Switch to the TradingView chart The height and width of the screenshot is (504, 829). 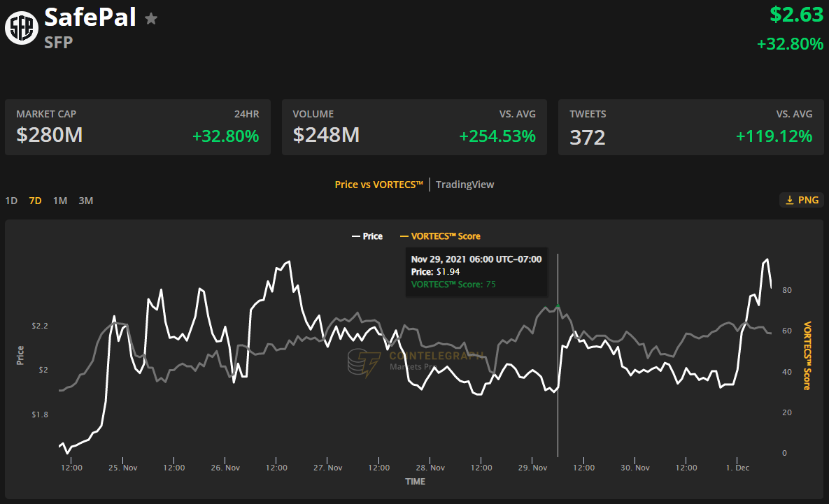click(465, 185)
